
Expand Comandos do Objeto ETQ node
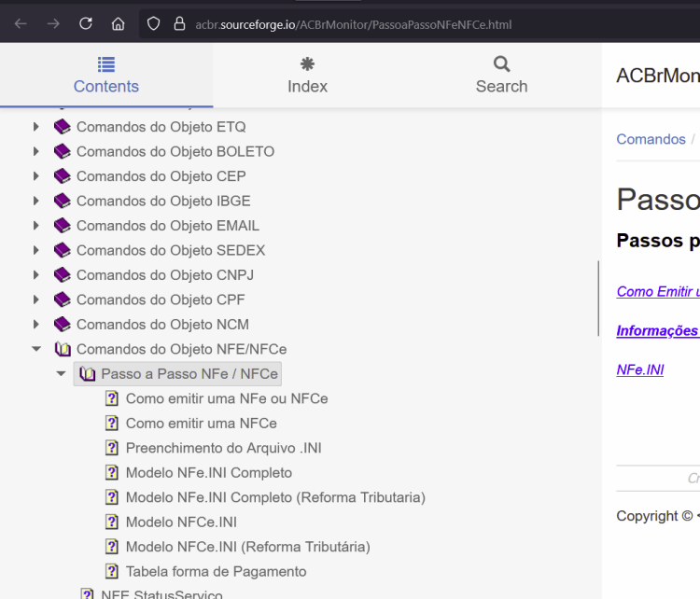pyautogui.click(x=36, y=127)
